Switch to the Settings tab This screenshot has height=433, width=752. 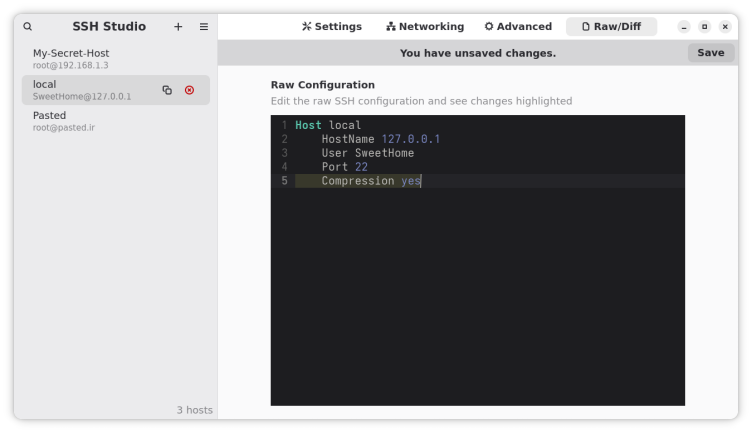click(331, 27)
